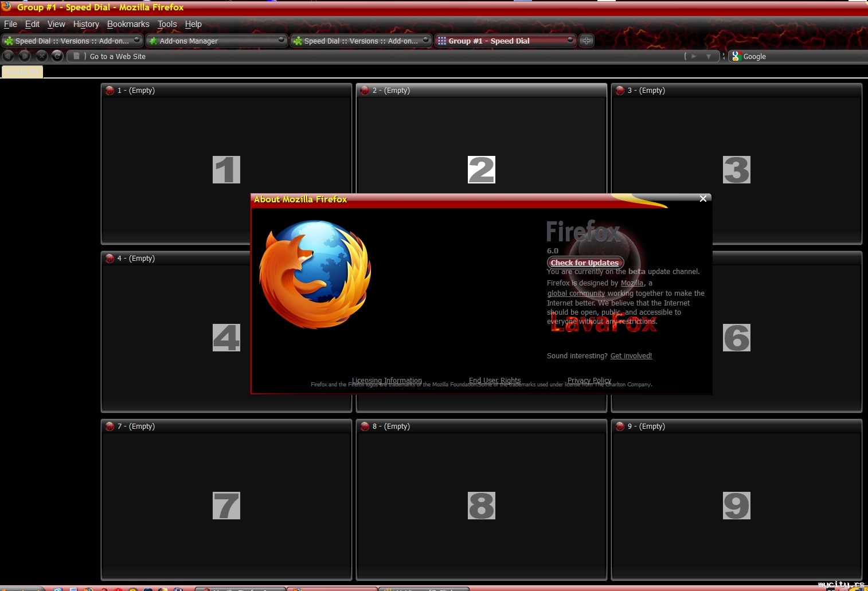Click the Get involved! link
868x591 pixels.
[631, 356]
